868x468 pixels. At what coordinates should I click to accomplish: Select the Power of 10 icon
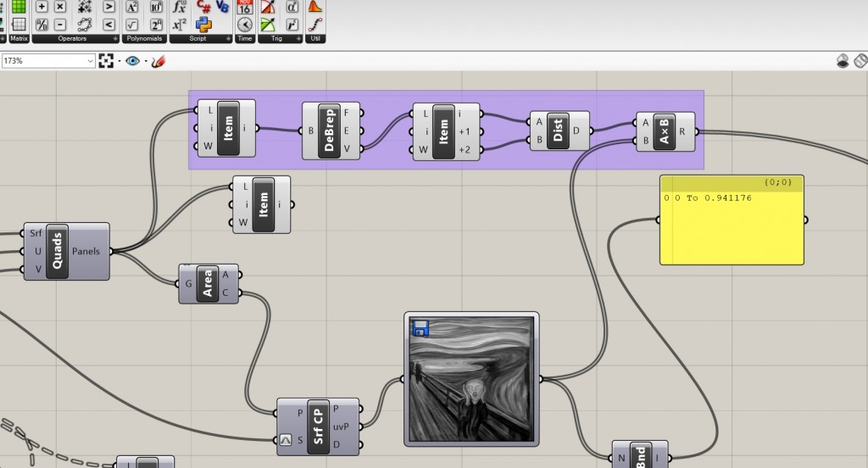157,6
